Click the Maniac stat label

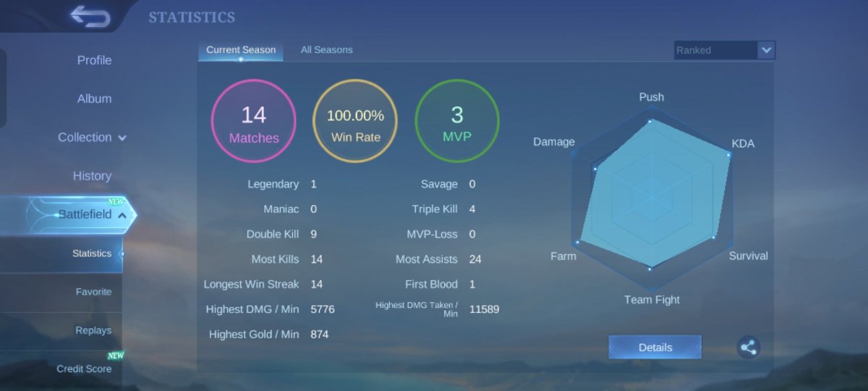click(281, 209)
